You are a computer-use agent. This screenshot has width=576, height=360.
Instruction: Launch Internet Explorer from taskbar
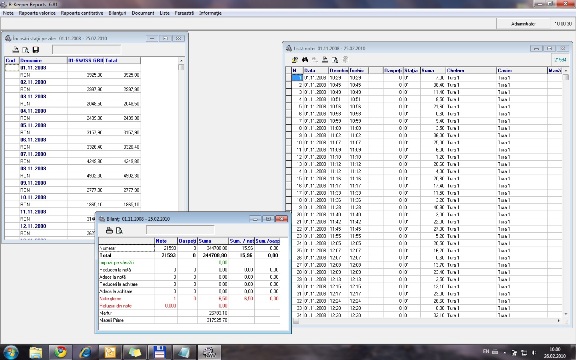coord(85,352)
